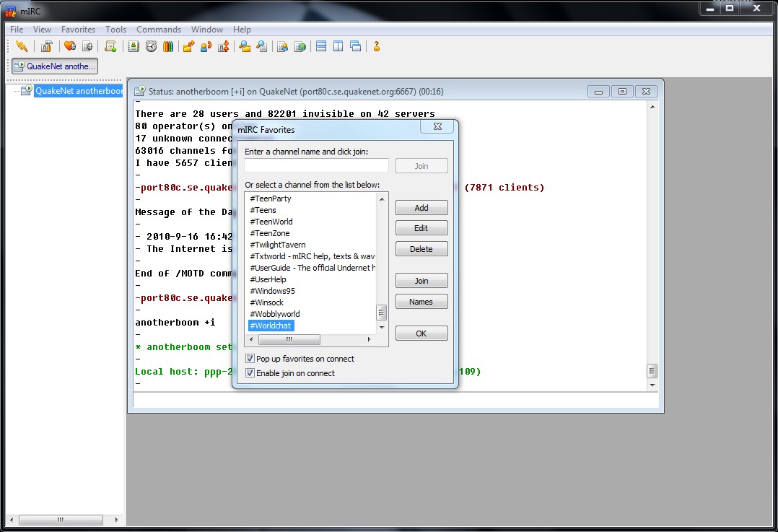Open the Scripts editor scroll icon
This screenshot has height=532, width=778.
[110, 46]
